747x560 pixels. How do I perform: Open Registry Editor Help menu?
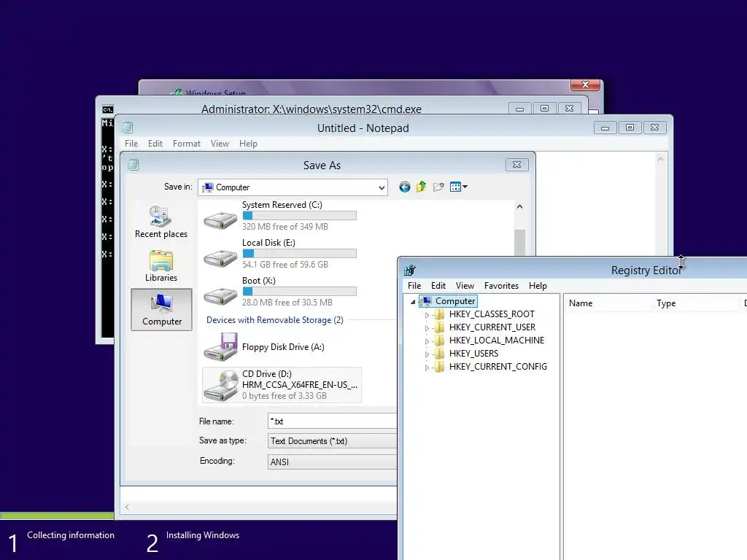click(x=538, y=286)
